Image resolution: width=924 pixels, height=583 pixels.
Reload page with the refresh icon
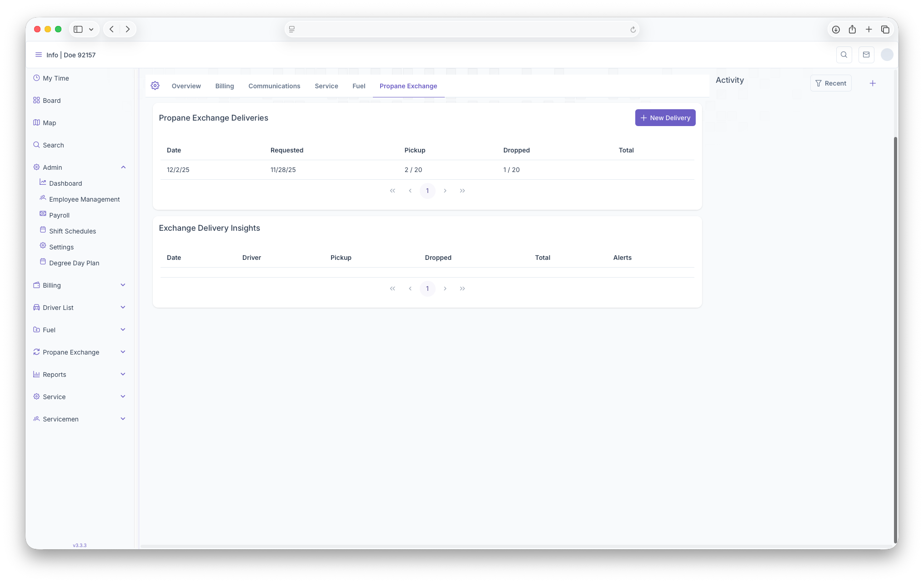pos(633,30)
